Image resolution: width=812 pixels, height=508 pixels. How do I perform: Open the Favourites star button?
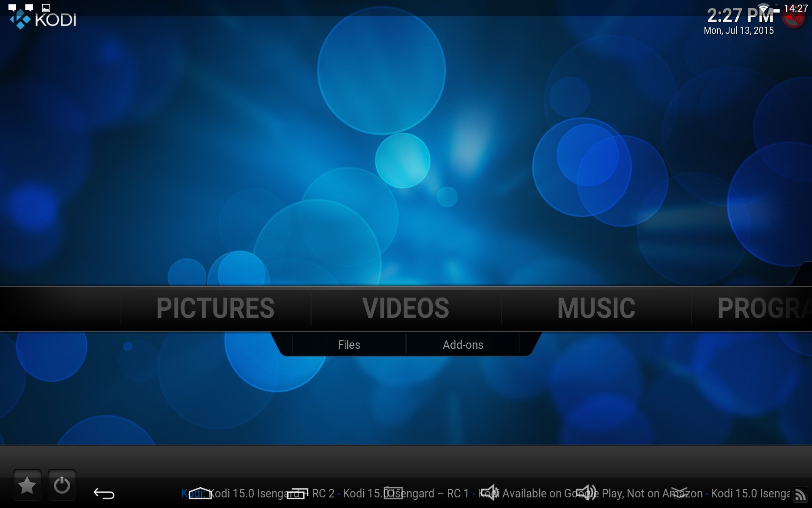click(27, 485)
